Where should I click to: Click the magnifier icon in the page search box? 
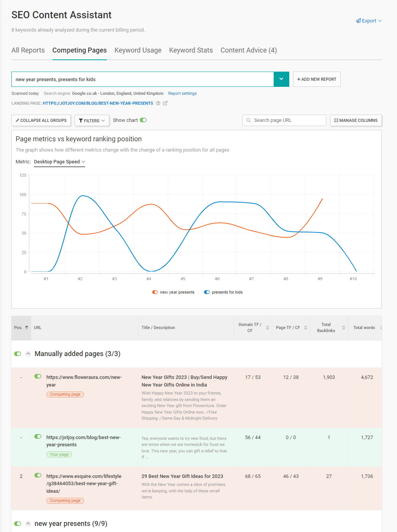249,120
